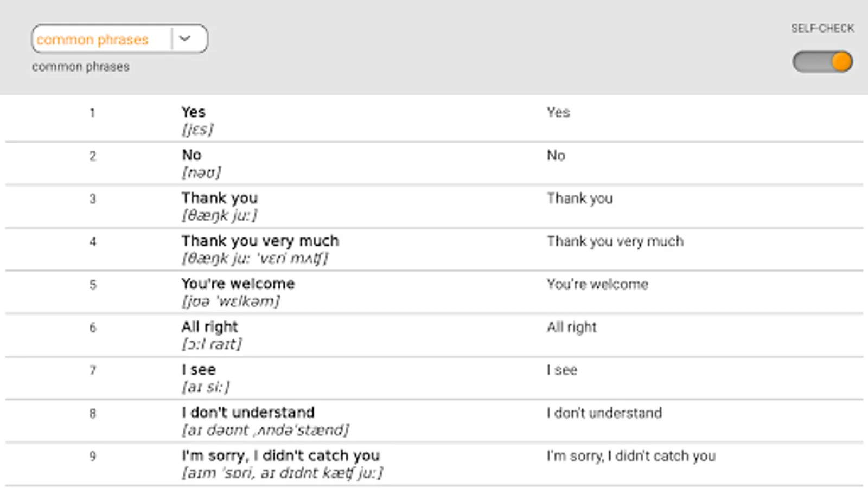868x488 pixels.
Task: Select 'I'm sorry, I didn't catch you'
Action: click(x=280, y=455)
